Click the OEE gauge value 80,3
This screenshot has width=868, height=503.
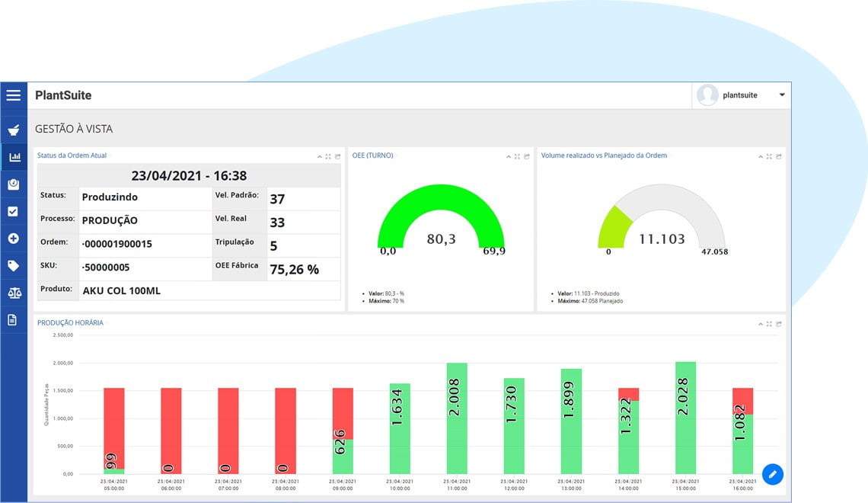coord(441,239)
